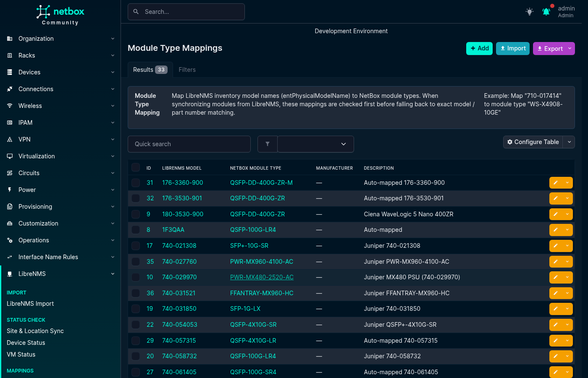Open module type PWR-MX480-2520-AC link
Screen dimensions: 588x378
point(262,277)
